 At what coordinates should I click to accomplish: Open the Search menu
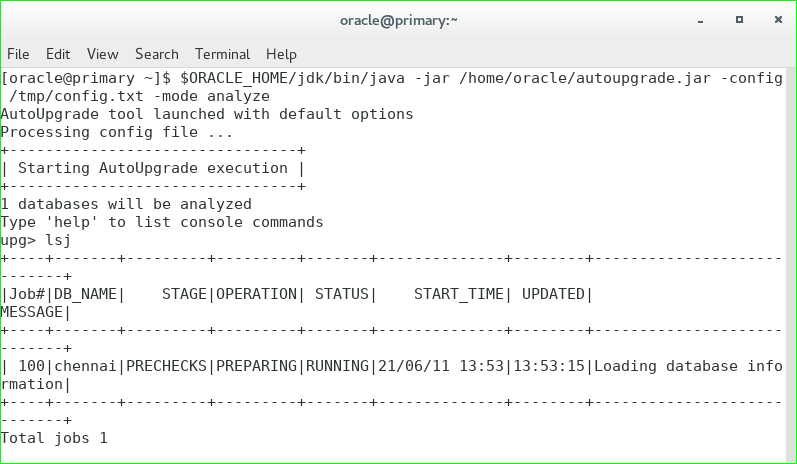[157, 54]
